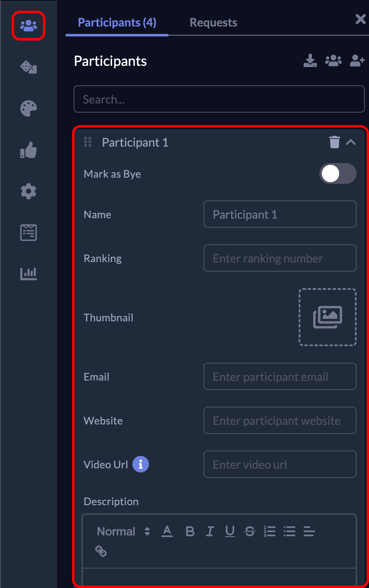369x588 pixels.
Task: Select the Participants (4) tab
Action: 117,22
